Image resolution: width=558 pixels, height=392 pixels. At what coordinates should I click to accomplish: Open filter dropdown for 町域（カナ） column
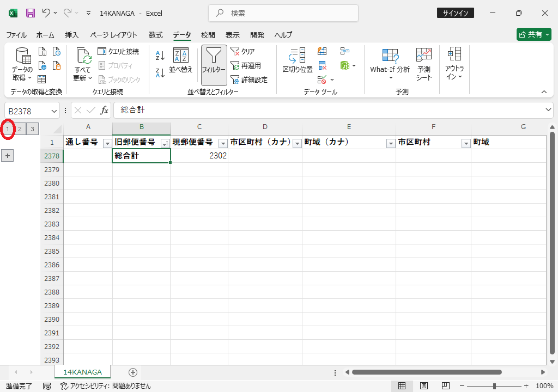(x=391, y=143)
